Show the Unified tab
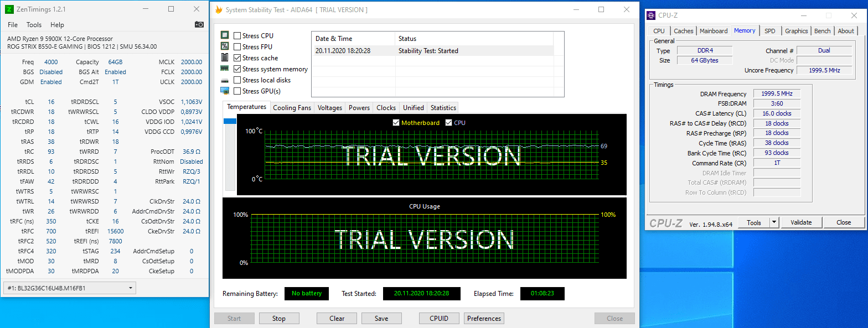Viewport: 868px width, 328px height. (414, 108)
